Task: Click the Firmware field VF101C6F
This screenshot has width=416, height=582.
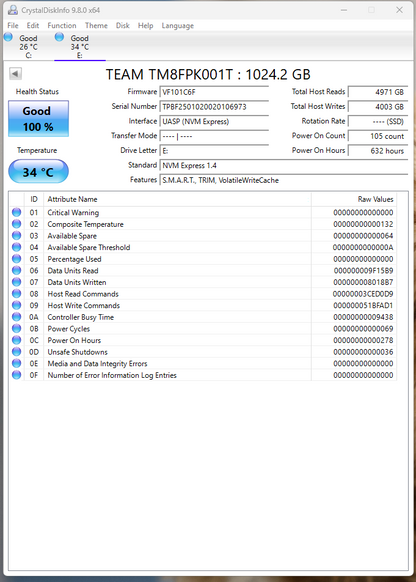Action: [x=214, y=92]
